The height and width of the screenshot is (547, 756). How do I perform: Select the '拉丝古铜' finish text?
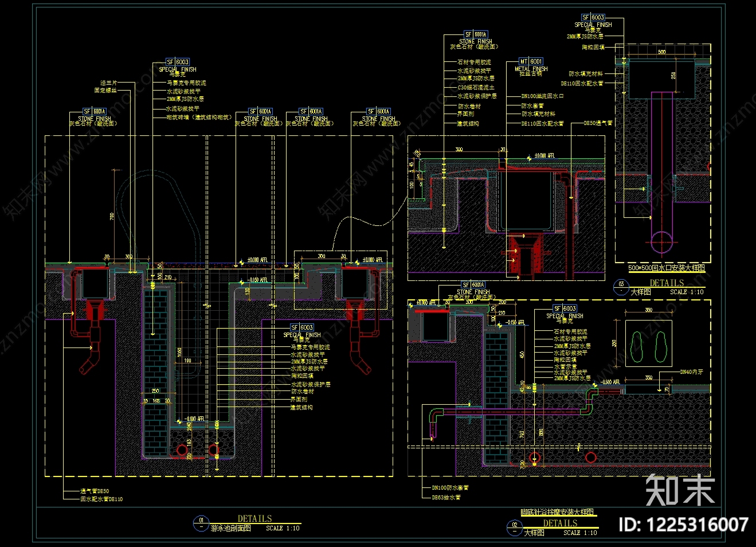coord(531,74)
